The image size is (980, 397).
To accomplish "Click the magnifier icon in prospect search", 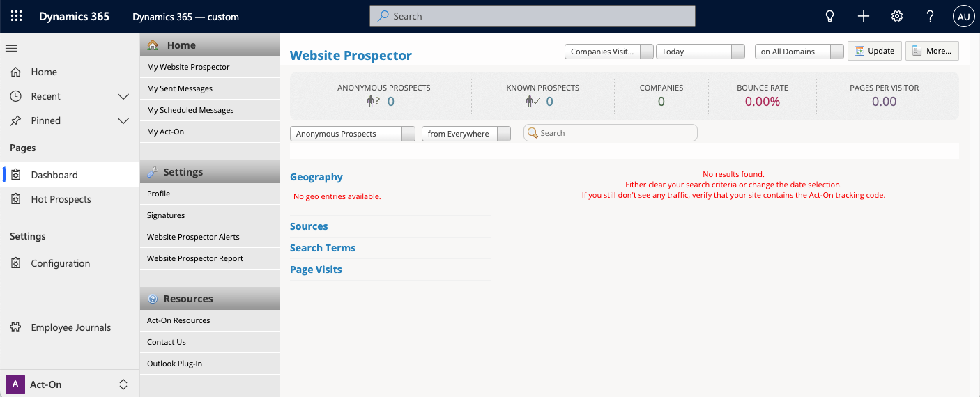I will pyautogui.click(x=533, y=133).
